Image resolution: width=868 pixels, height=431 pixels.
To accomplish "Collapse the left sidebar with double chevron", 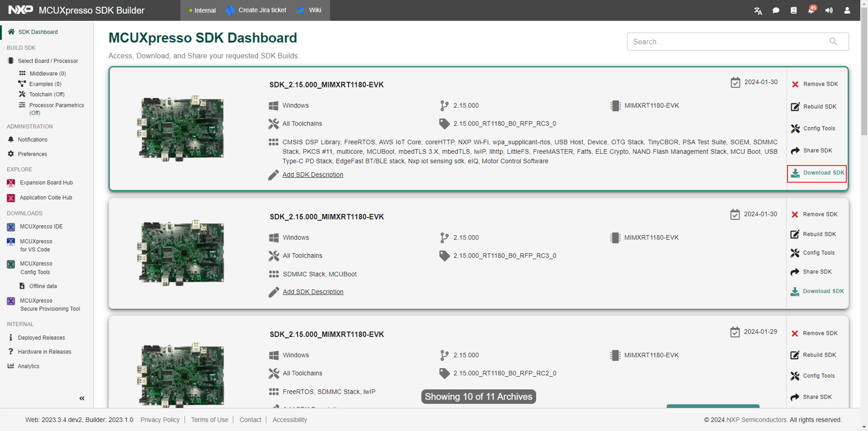I will tap(82, 398).
